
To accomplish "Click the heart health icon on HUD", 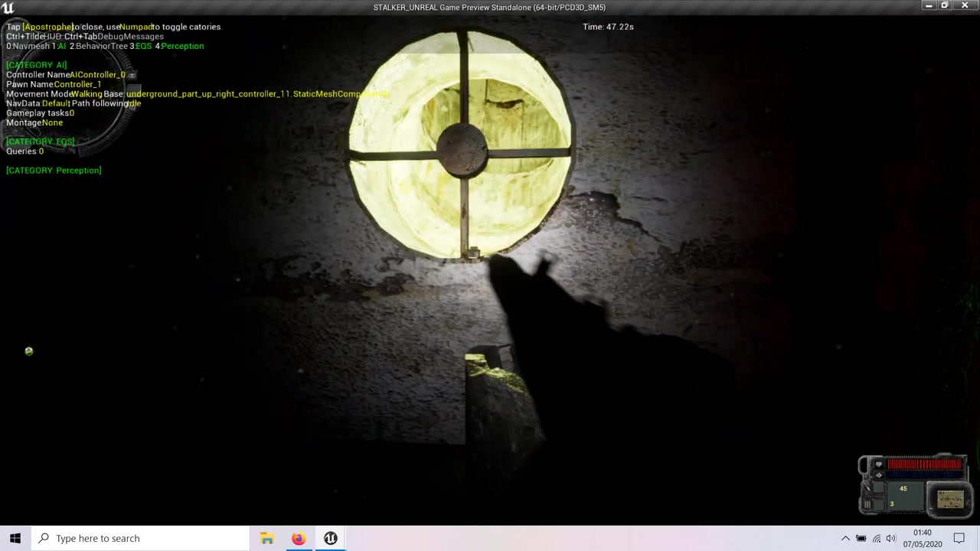I will pyautogui.click(x=878, y=465).
